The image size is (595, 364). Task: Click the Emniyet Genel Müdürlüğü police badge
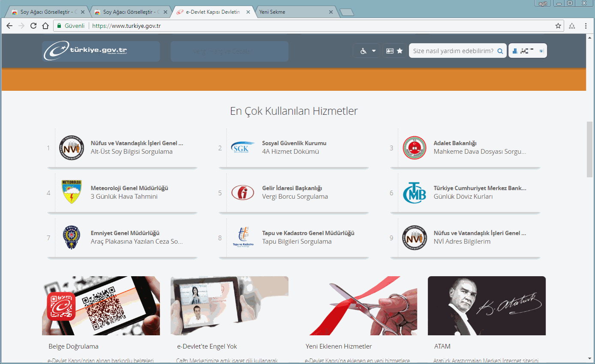point(71,237)
